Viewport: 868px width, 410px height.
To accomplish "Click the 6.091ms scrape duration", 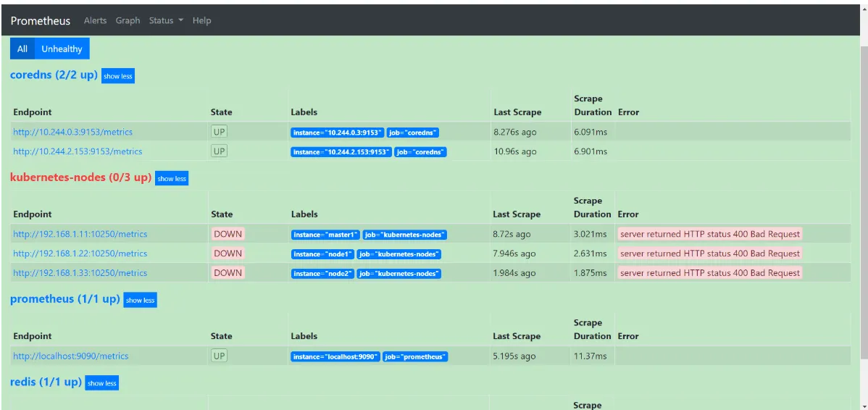I will pos(591,133).
